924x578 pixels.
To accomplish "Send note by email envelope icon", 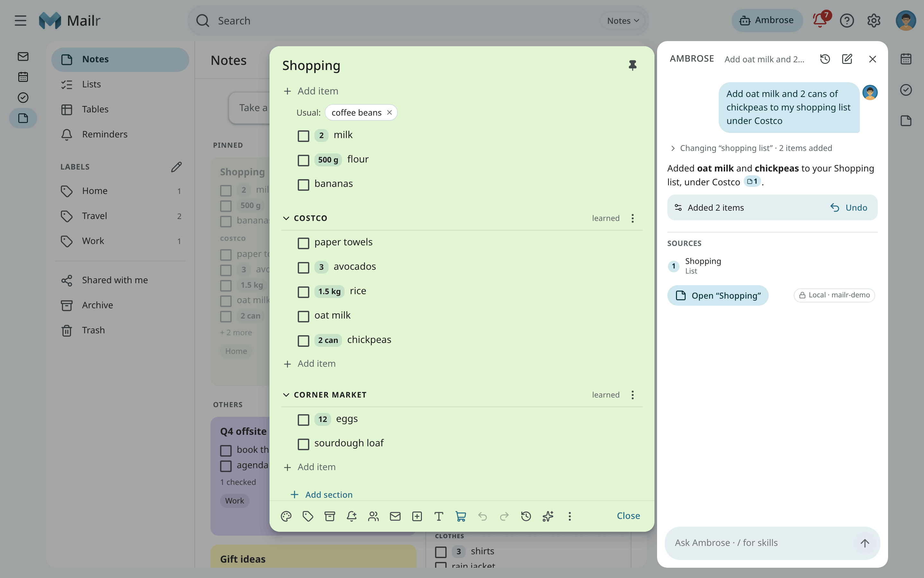I will (395, 516).
